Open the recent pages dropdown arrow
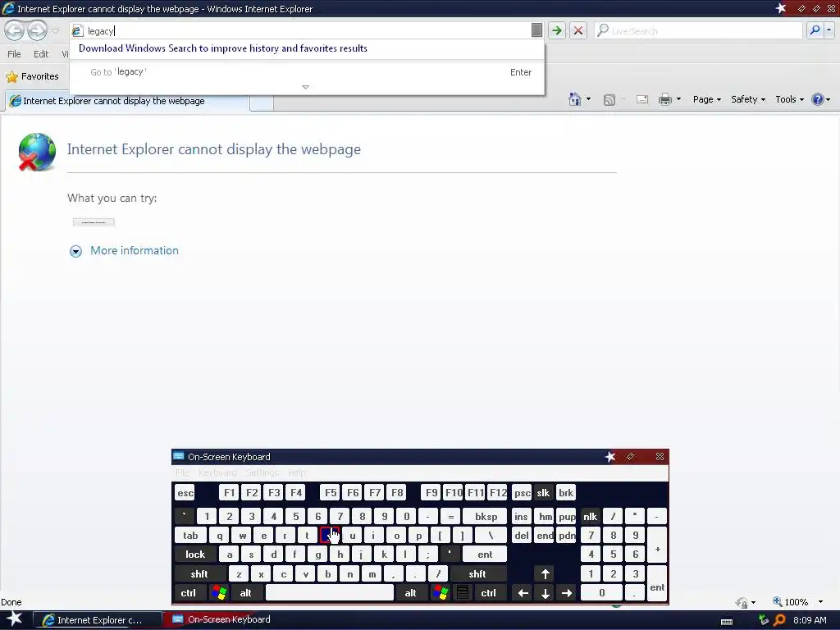The width and height of the screenshot is (840, 630). (56, 30)
